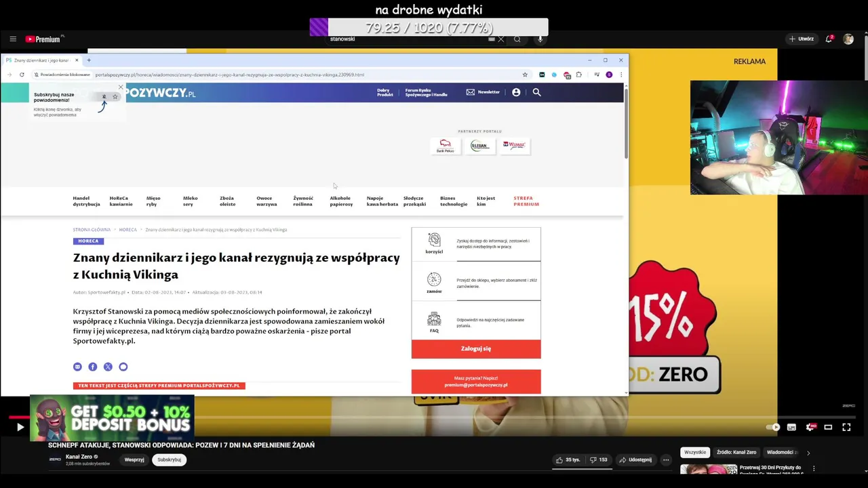Seek on the video progress bar

pos(434,418)
